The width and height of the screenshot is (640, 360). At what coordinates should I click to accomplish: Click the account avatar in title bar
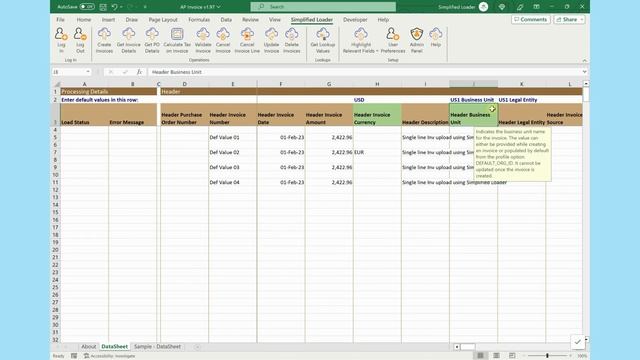[483, 7]
